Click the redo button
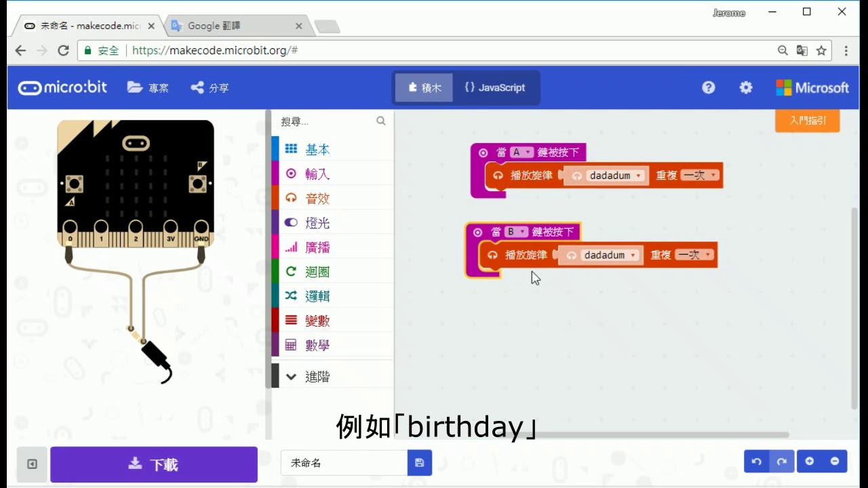Screen dimensions: 868x488 coord(782,462)
